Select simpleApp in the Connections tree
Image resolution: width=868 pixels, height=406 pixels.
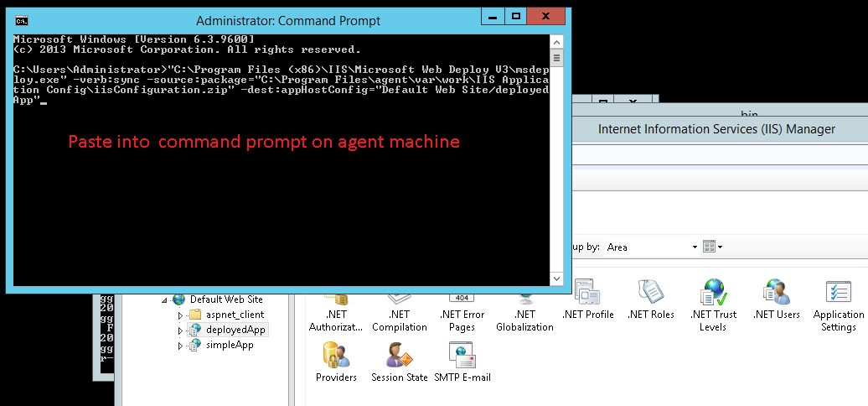(x=229, y=345)
